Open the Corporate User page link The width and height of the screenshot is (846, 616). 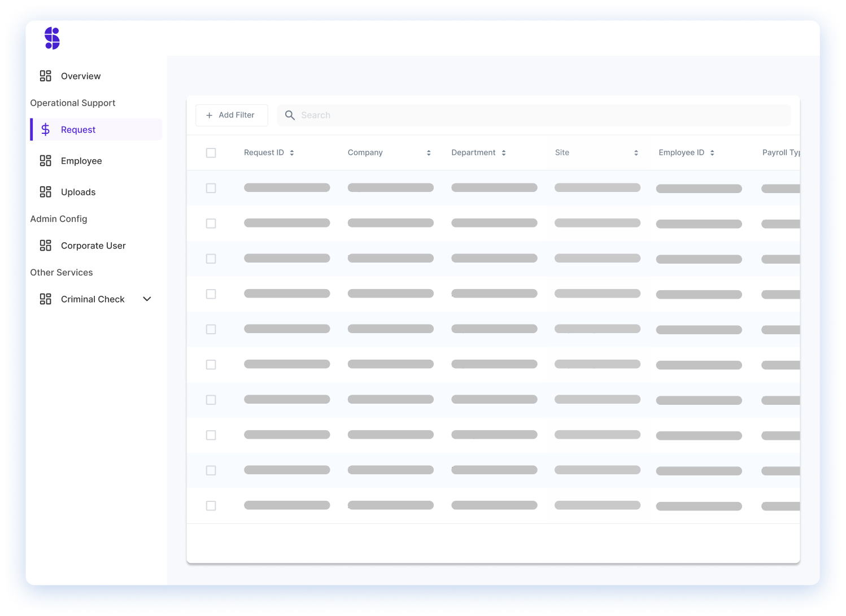(93, 246)
